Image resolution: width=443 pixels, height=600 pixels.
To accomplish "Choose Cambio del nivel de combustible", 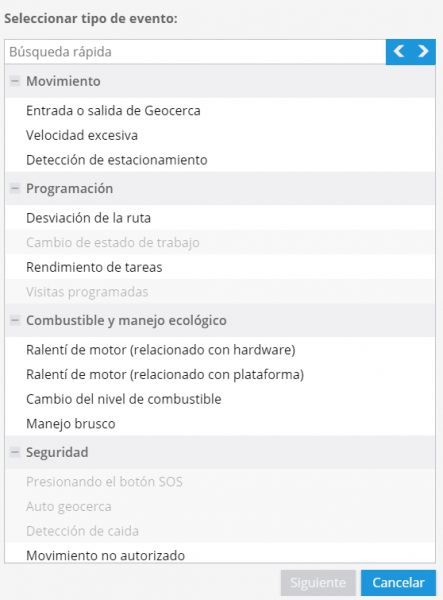I will coord(220,399).
